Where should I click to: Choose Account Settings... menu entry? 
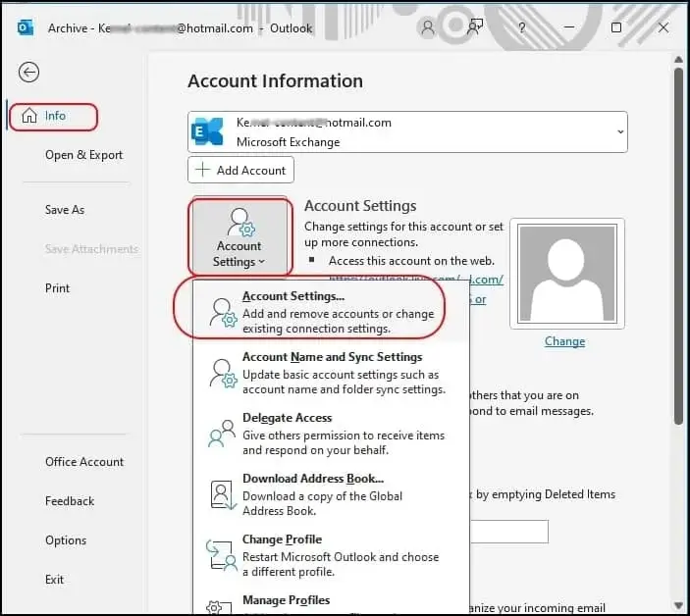[331, 311]
